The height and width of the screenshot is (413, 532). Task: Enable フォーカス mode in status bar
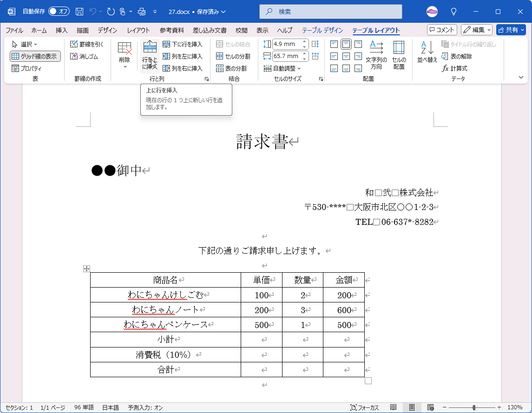pyautogui.click(x=364, y=407)
